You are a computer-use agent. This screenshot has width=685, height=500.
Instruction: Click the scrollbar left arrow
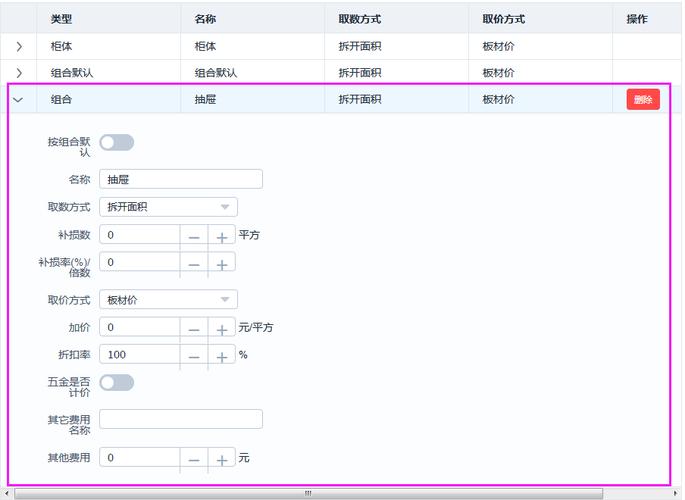[x=6, y=493]
